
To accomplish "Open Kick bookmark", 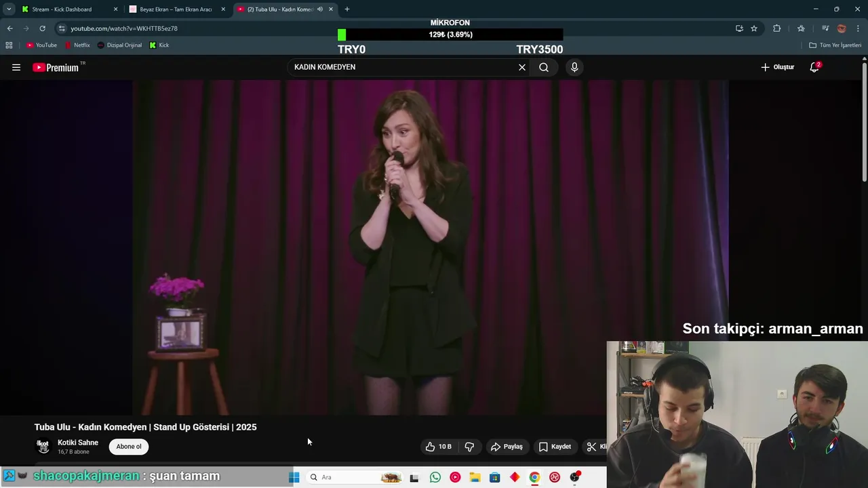I will click(x=159, y=45).
